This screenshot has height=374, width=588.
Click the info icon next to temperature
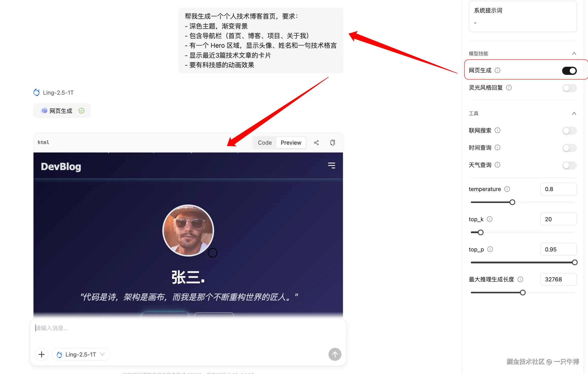(x=507, y=189)
